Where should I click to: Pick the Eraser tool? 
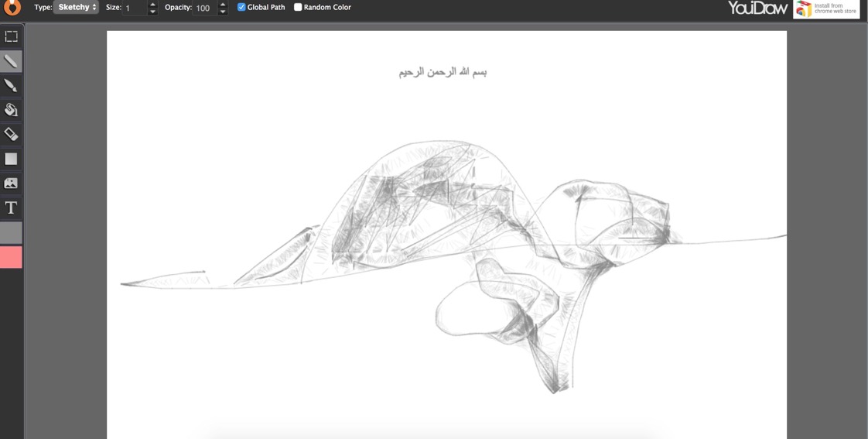(11, 134)
